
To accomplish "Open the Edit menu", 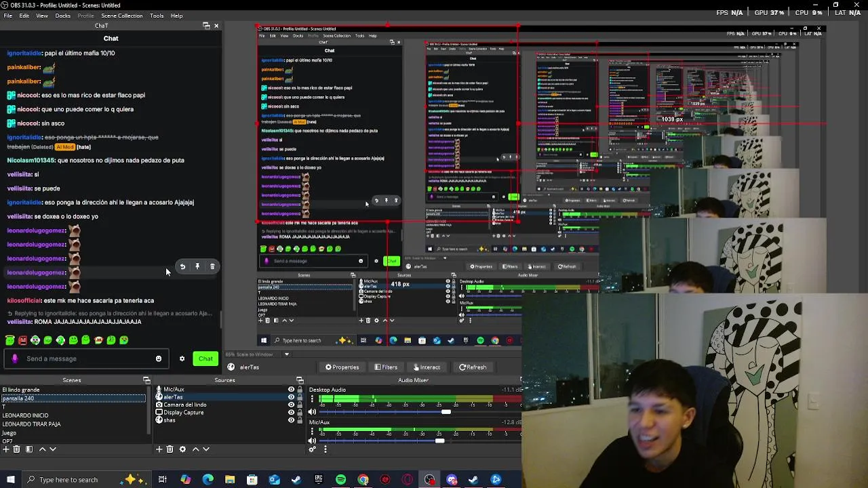I will pyautogui.click(x=24, y=16).
